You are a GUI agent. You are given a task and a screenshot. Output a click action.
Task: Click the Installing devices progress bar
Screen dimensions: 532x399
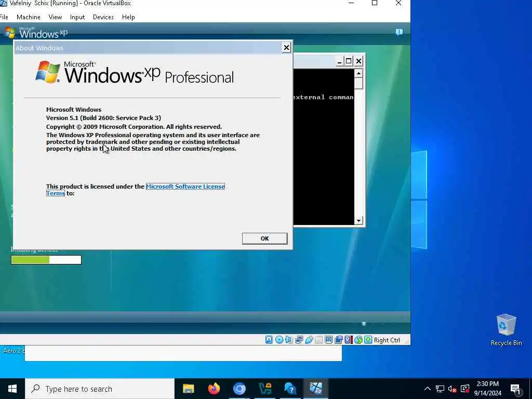(x=46, y=260)
